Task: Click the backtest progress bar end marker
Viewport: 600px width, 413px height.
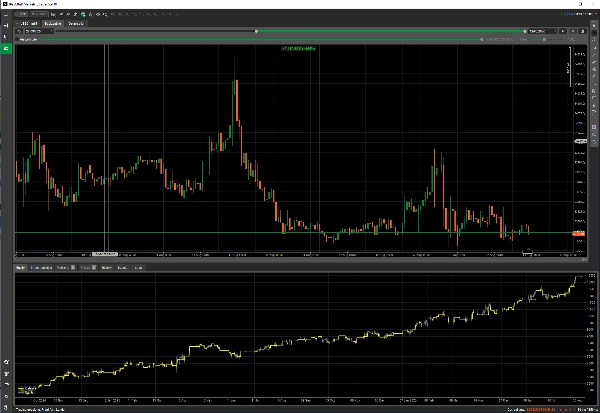Action: [x=481, y=39]
